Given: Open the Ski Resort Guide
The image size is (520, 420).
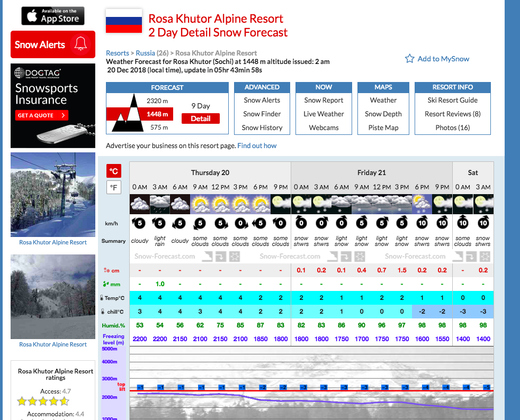Looking at the screenshot, I should (453, 100).
